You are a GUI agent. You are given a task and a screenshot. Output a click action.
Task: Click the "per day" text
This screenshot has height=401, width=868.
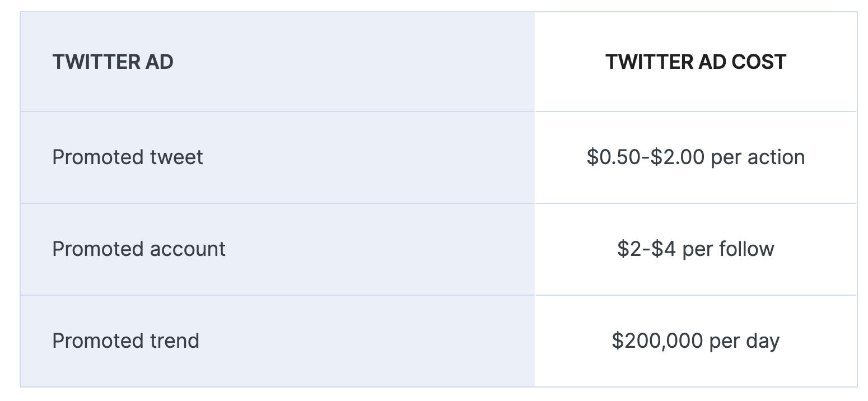pyautogui.click(x=744, y=341)
